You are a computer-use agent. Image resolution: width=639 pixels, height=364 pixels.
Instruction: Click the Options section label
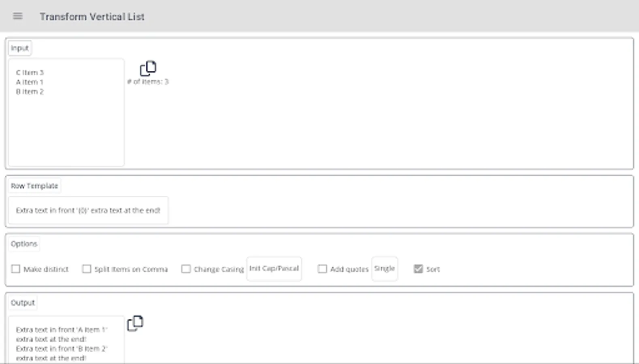click(x=24, y=244)
